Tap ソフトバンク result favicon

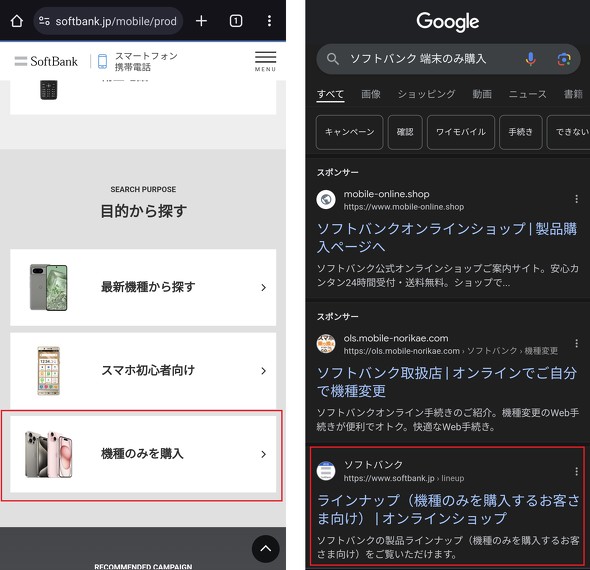point(326,471)
